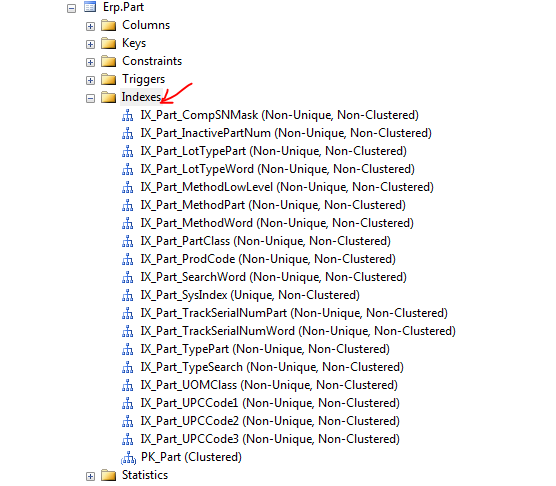Screen dimensions: 556x486
Task: Select IX_Part_TypePart index text
Action: (x=265, y=350)
